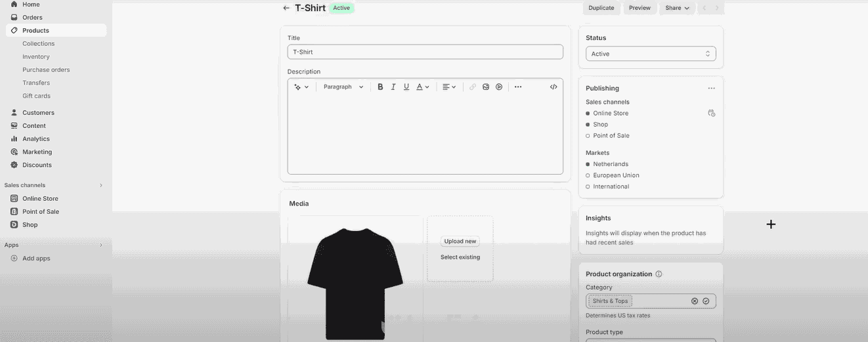
Task: Go back using the arrow beside T-Shirt
Action: 286,8
